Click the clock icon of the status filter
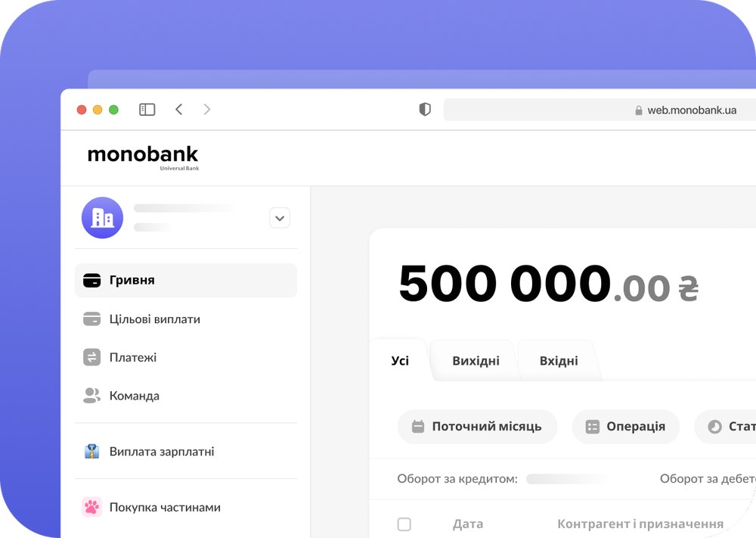The width and height of the screenshot is (756, 538). (x=714, y=427)
